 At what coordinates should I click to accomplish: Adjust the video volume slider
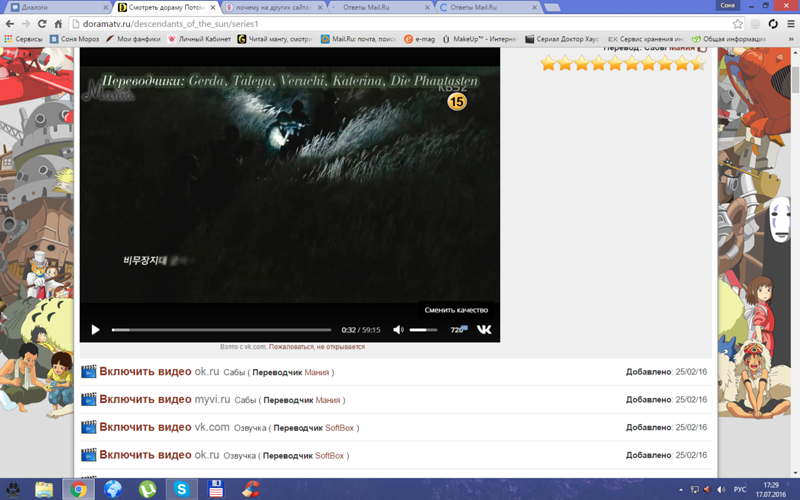point(423,330)
